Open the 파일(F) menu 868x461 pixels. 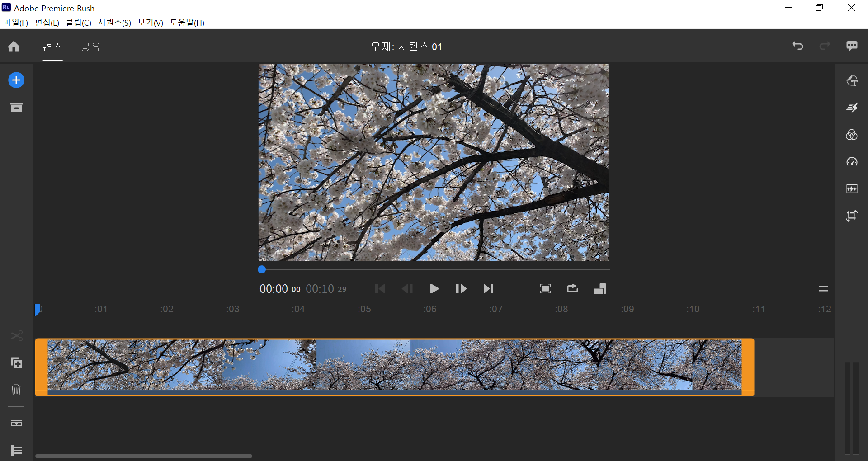[x=15, y=22]
